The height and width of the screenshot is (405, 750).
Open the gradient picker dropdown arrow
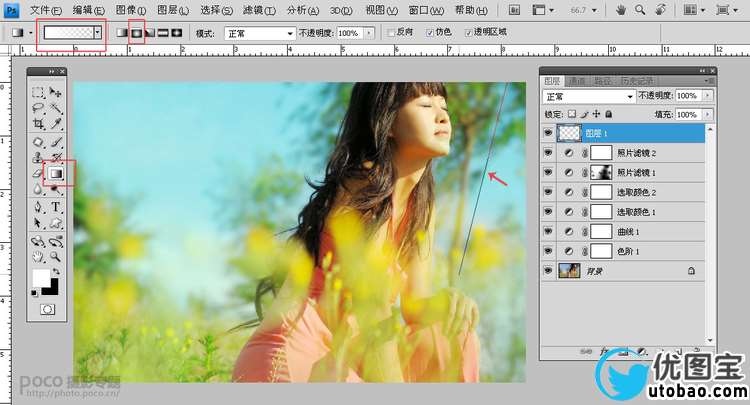point(98,33)
